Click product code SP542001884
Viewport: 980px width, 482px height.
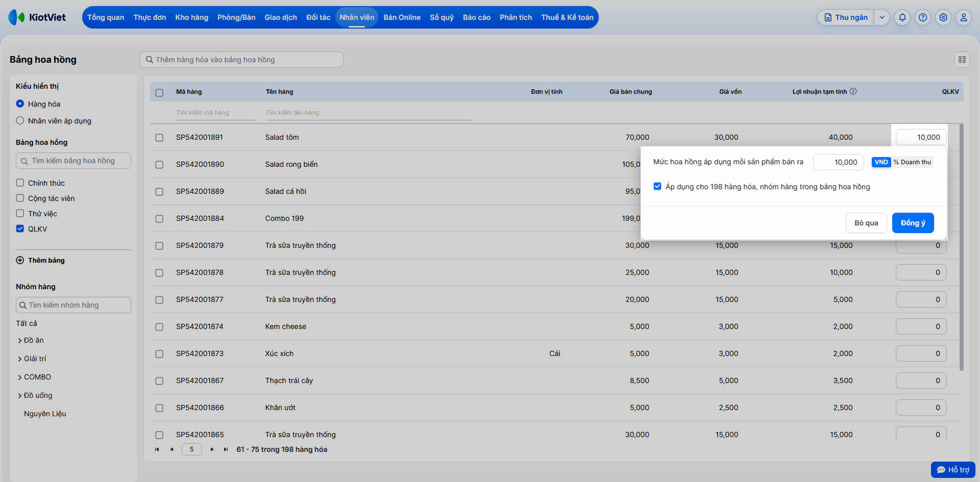pyautogui.click(x=200, y=218)
